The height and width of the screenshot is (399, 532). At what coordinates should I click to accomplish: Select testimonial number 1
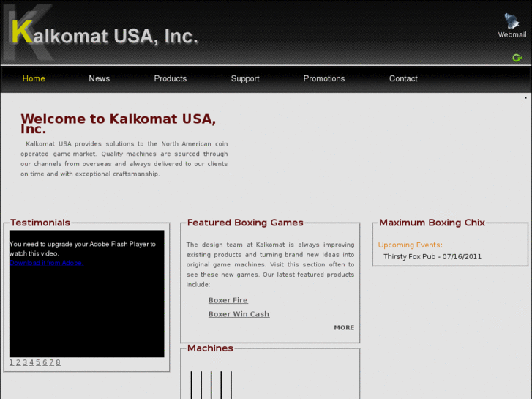coord(12,362)
